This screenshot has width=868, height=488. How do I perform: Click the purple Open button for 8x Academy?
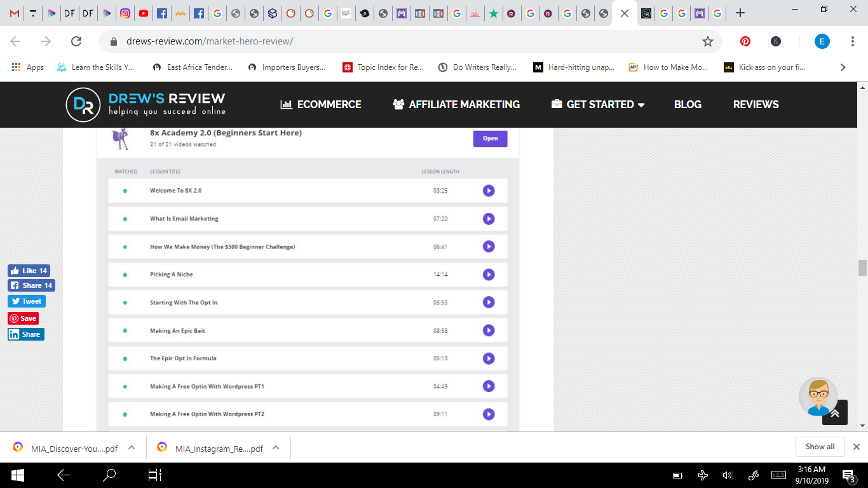(x=490, y=139)
